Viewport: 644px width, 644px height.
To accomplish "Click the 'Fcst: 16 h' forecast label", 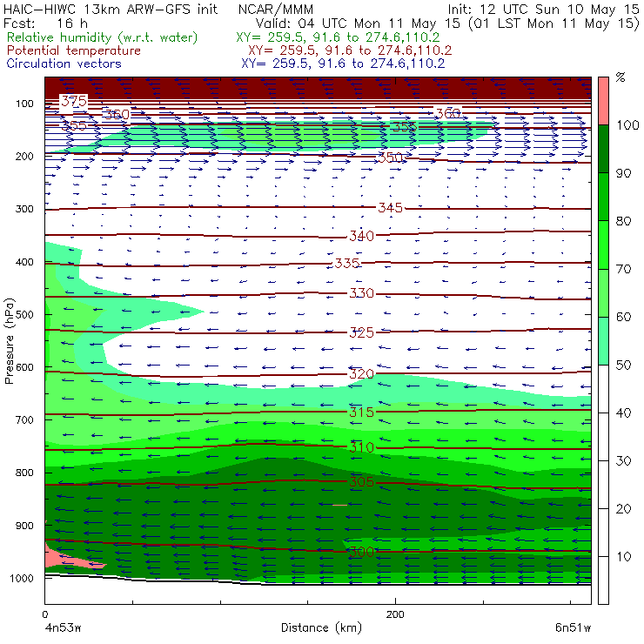I will 45,23.
